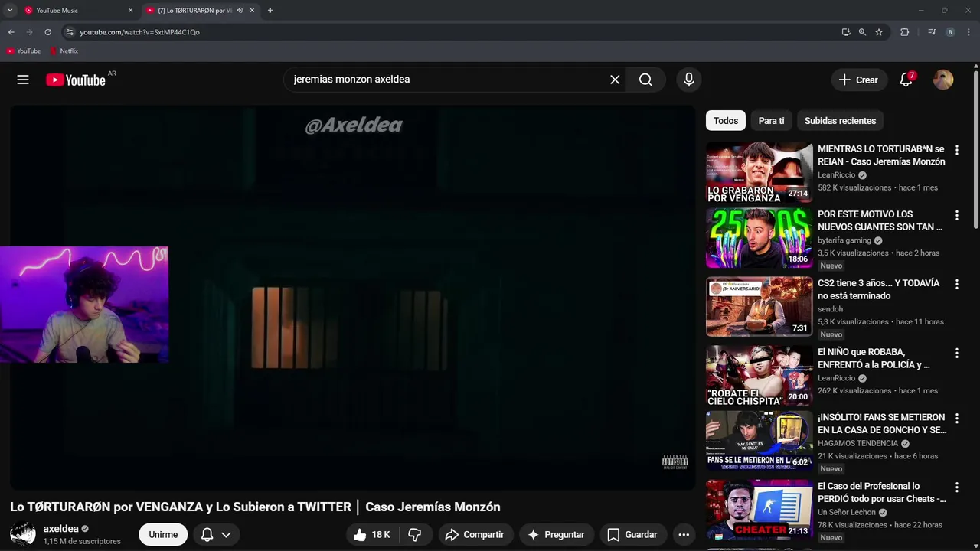Open title MIENTRAS LO TORTURAB*N se REIAN
This screenshot has width=980, height=551.
coord(881,155)
